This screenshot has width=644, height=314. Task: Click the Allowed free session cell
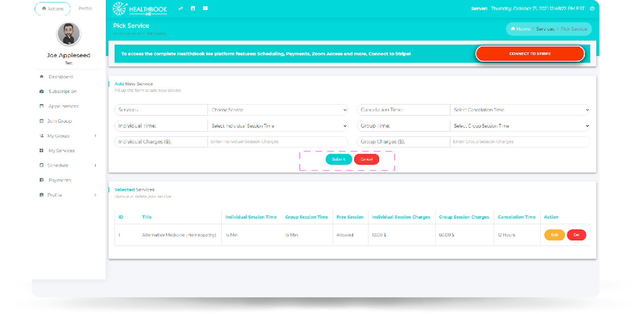(x=345, y=235)
